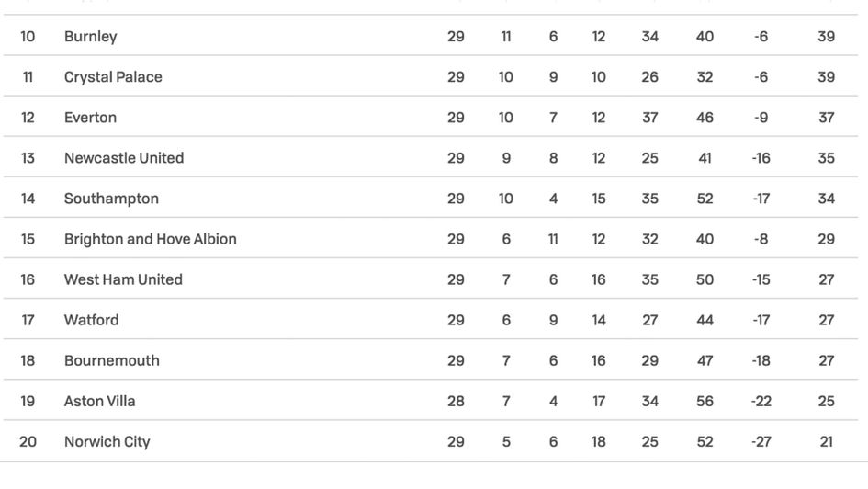868x489 pixels.
Task: Select Southampton's -17 goal difference
Action: [761, 199]
